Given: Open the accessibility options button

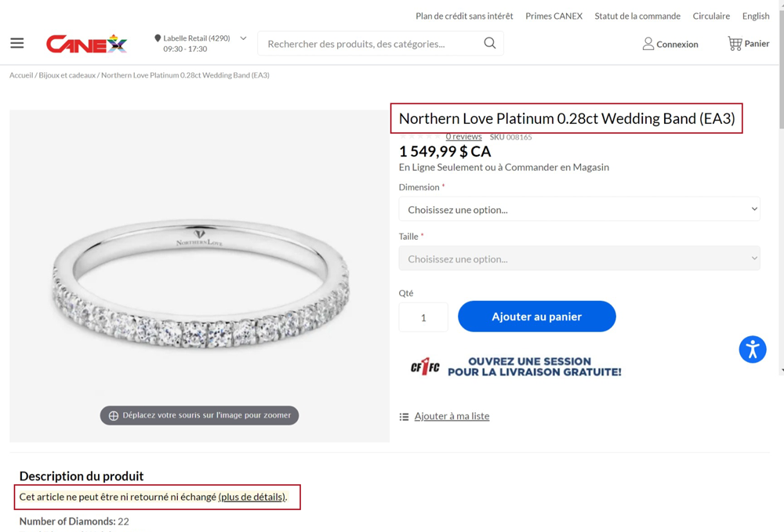Looking at the screenshot, I should 753,349.
